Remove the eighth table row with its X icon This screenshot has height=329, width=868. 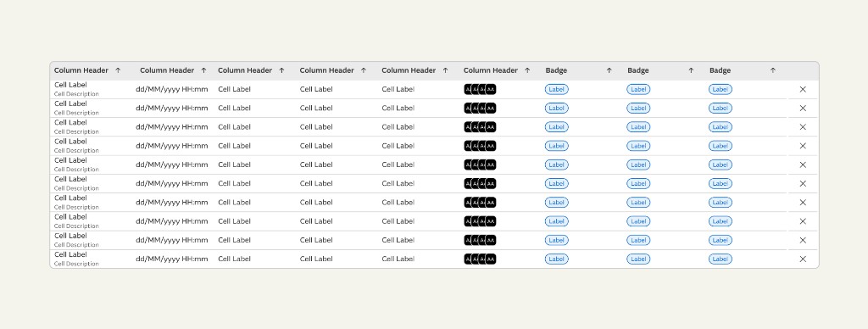pyautogui.click(x=803, y=221)
